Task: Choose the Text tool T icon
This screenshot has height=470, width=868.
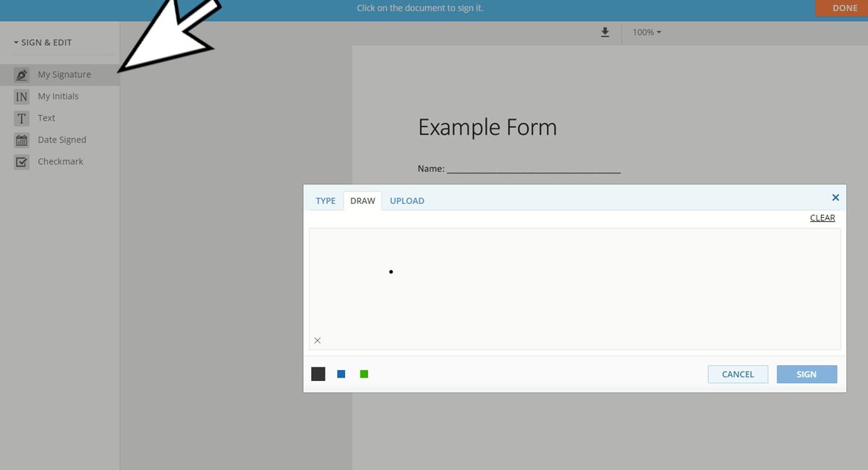Action: [22, 118]
